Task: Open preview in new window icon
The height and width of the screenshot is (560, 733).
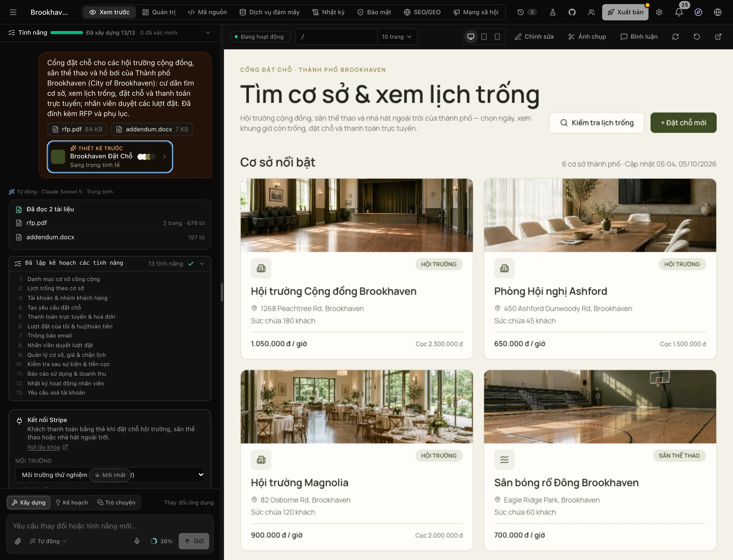Action: click(718, 37)
